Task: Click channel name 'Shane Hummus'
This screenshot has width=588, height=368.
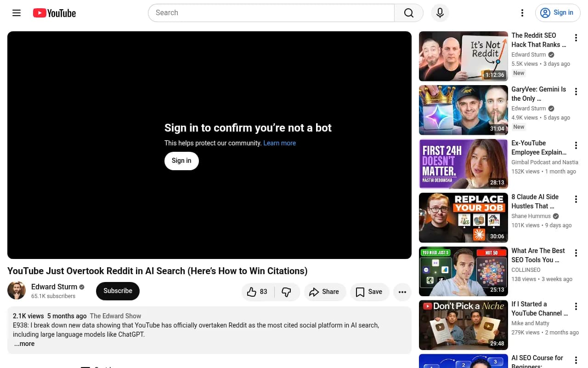Action: coord(531,216)
